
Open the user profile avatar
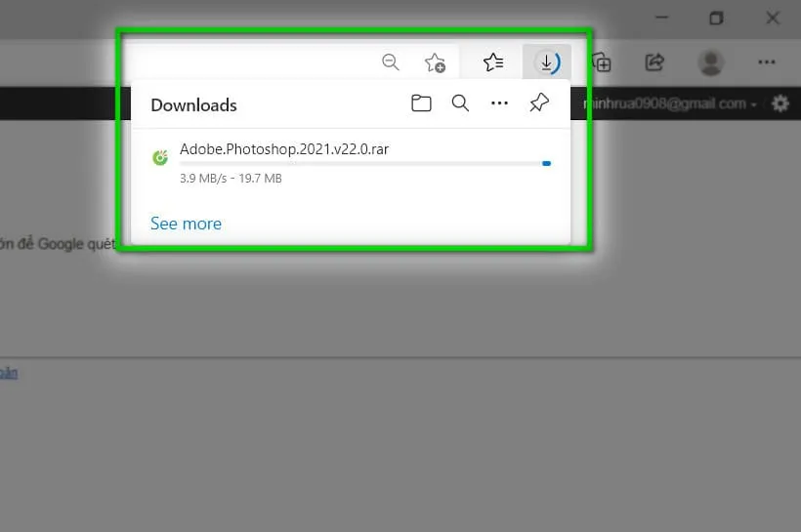tap(710, 62)
